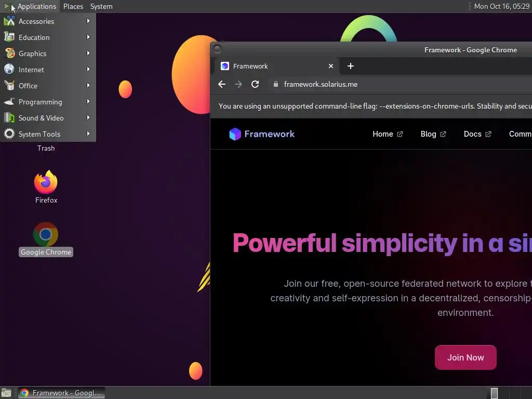Image resolution: width=532 pixels, height=399 pixels.
Task: Select the Firefox desktop icon
Action: pyautogui.click(x=46, y=182)
